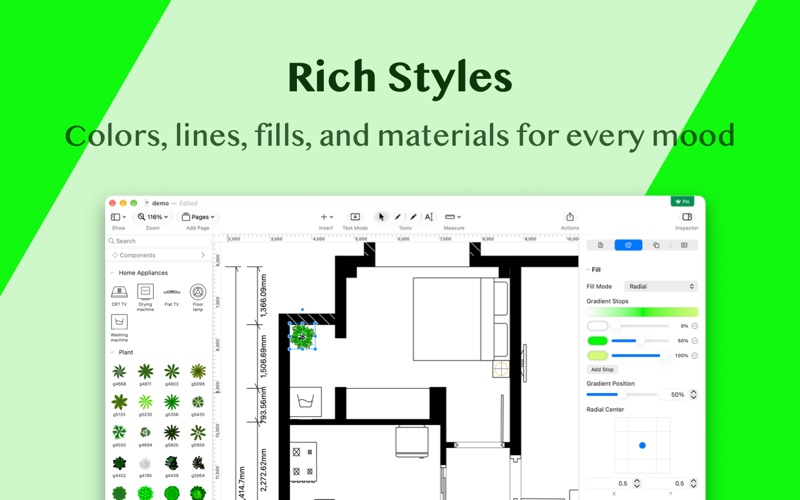
Task: Pick plant g4439 from library
Action: [172, 467]
